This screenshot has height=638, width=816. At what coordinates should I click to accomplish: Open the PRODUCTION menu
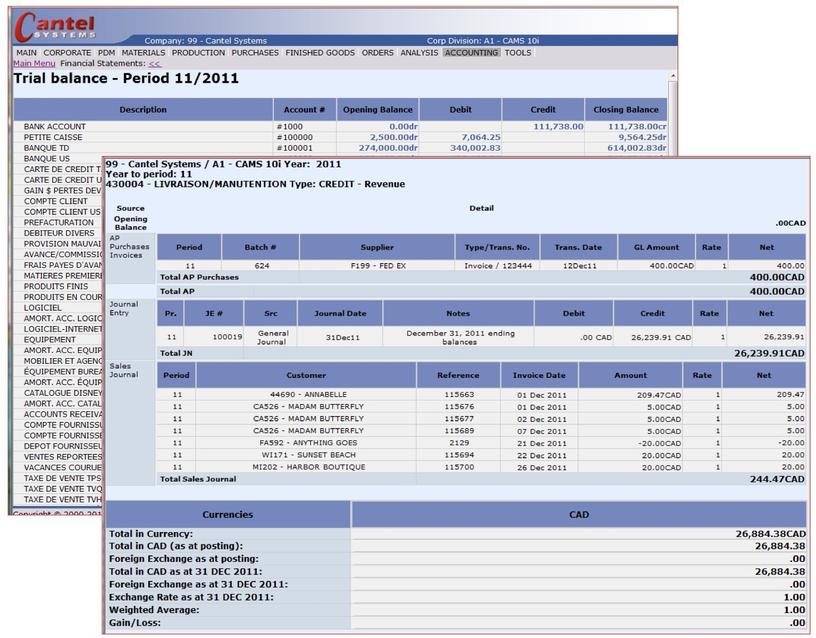[x=198, y=53]
